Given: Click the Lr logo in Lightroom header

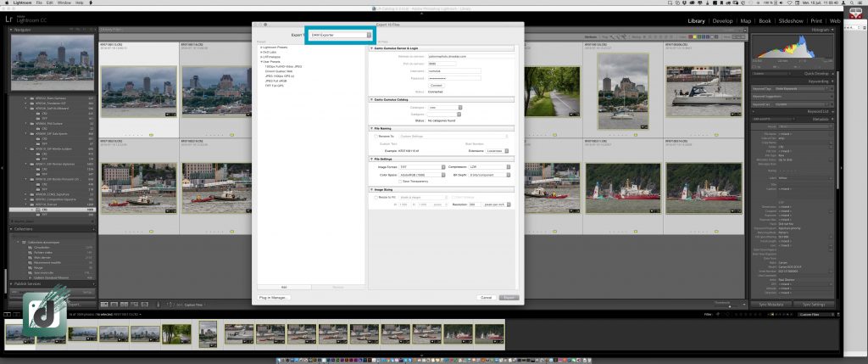Looking at the screenshot, I should click(8, 19).
